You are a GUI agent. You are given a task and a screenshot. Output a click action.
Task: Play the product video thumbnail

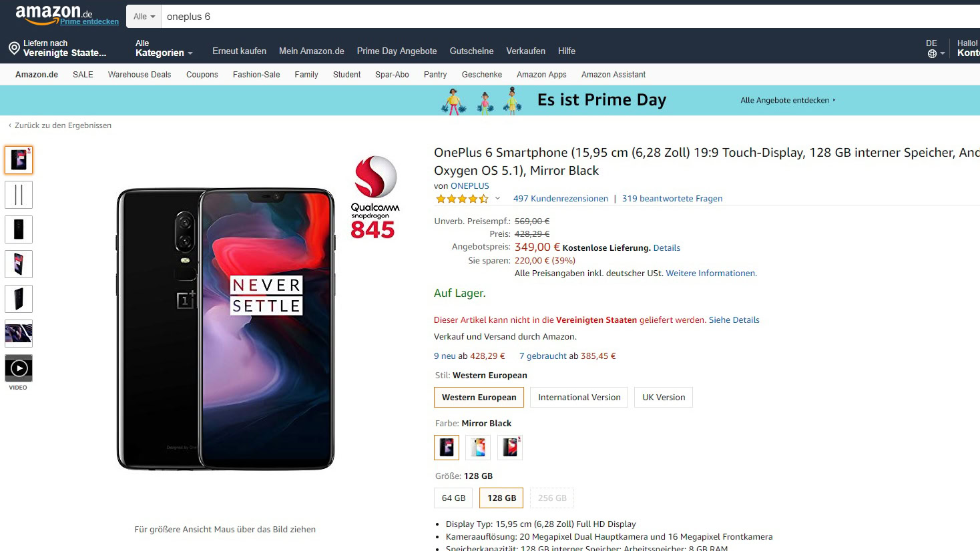pos(19,368)
